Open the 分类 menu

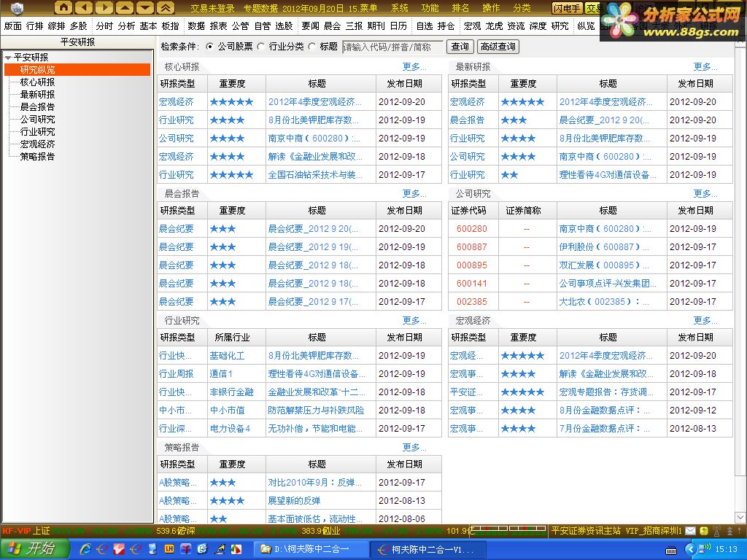click(522, 8)
